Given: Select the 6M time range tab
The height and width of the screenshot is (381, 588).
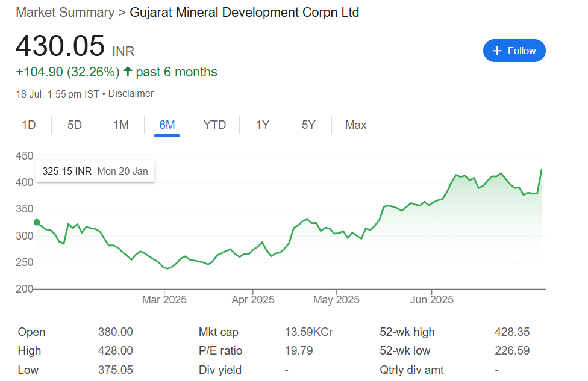Looking at the screenshot, I should click(167, 125).
